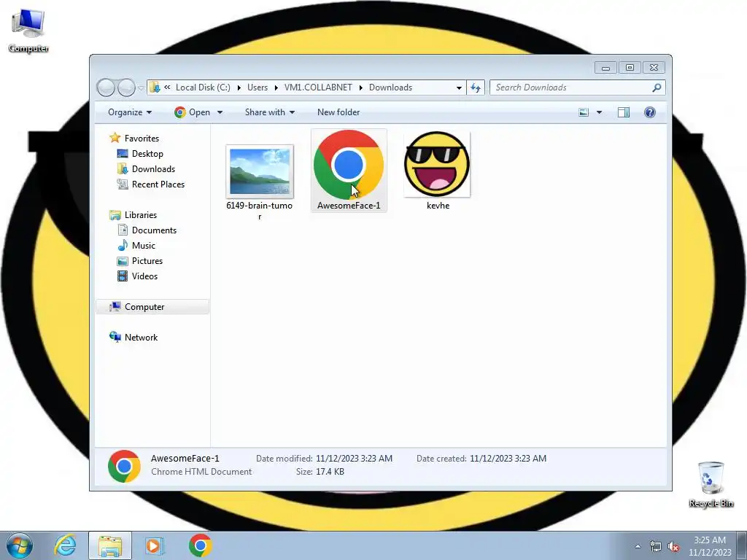747x560 pixels.
Task: Click the network tray icon
Action: (x=656, y=546)
